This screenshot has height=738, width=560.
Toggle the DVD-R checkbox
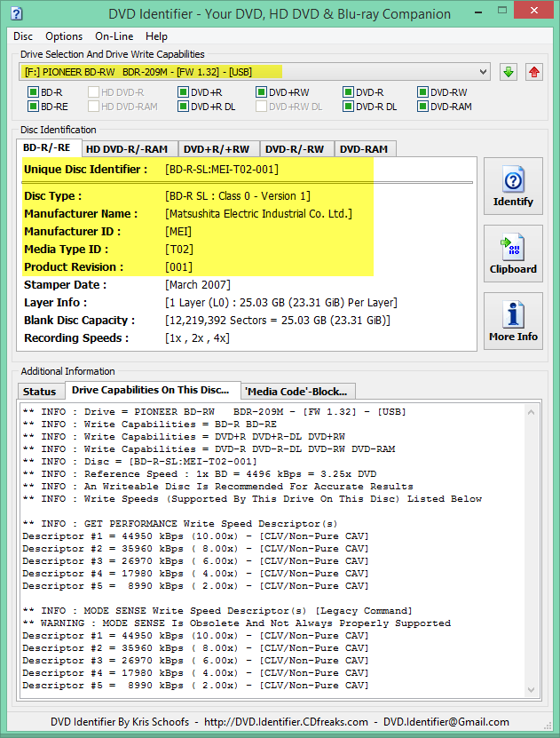[x=348, y=92]
